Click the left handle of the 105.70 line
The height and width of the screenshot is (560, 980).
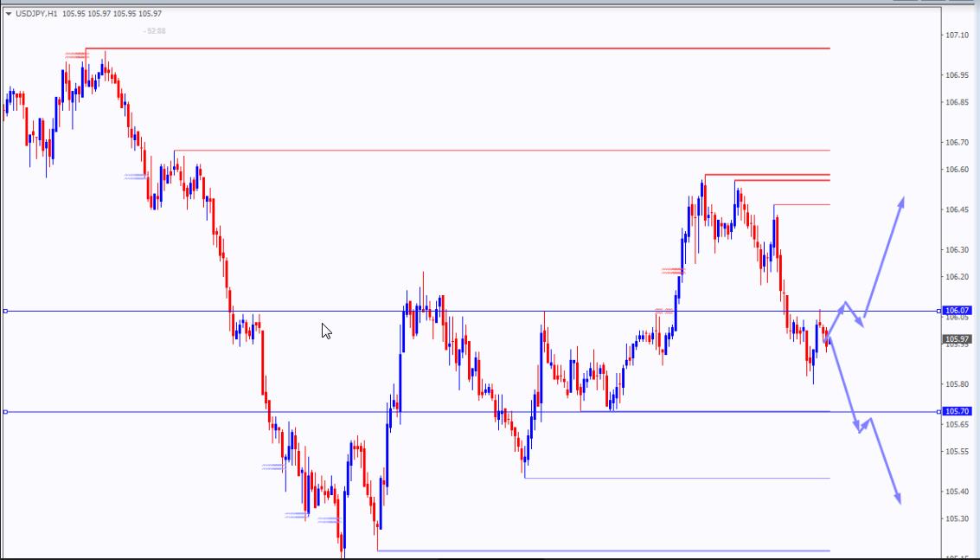click(x=5, y=412)
